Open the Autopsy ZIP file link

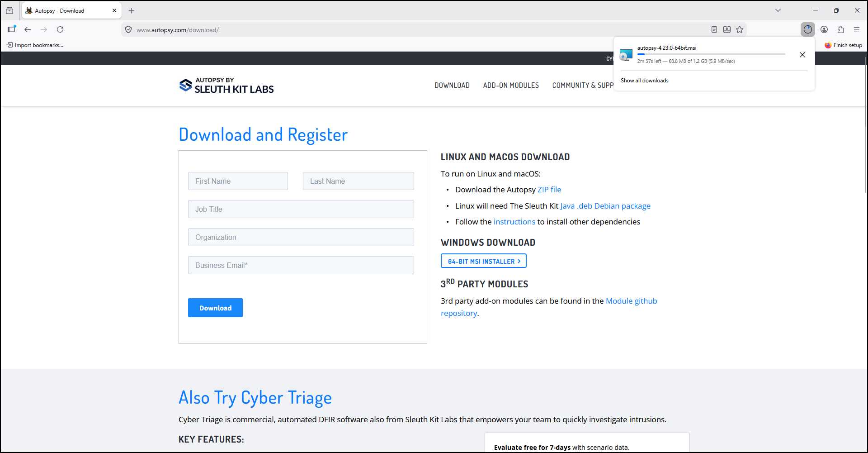(549, 190)
